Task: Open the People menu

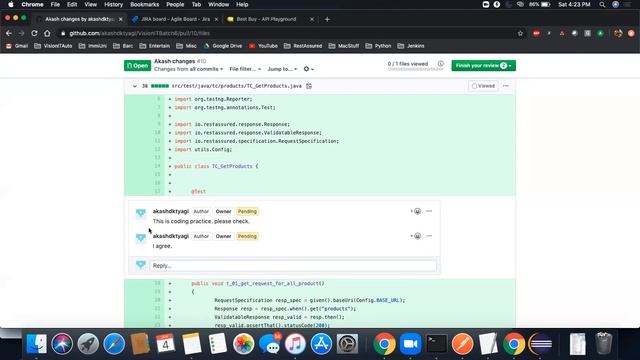Action: click(175, 4)
